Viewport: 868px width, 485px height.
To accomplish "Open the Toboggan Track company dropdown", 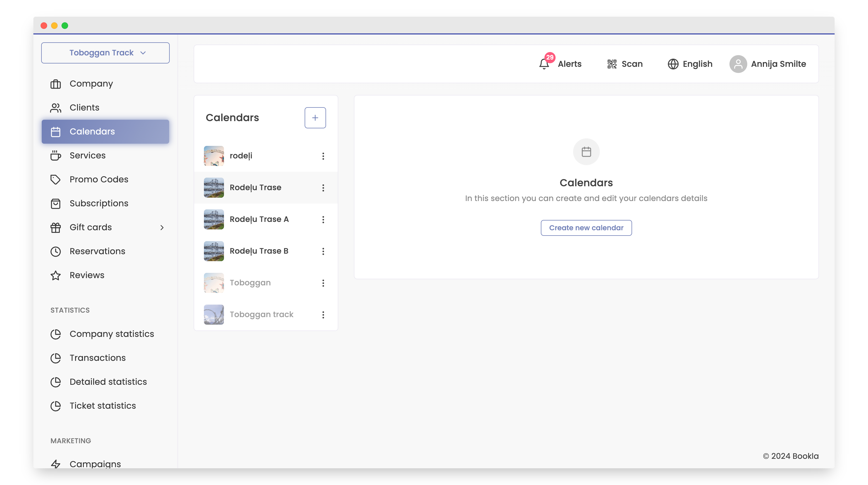I will click(105, 53).
